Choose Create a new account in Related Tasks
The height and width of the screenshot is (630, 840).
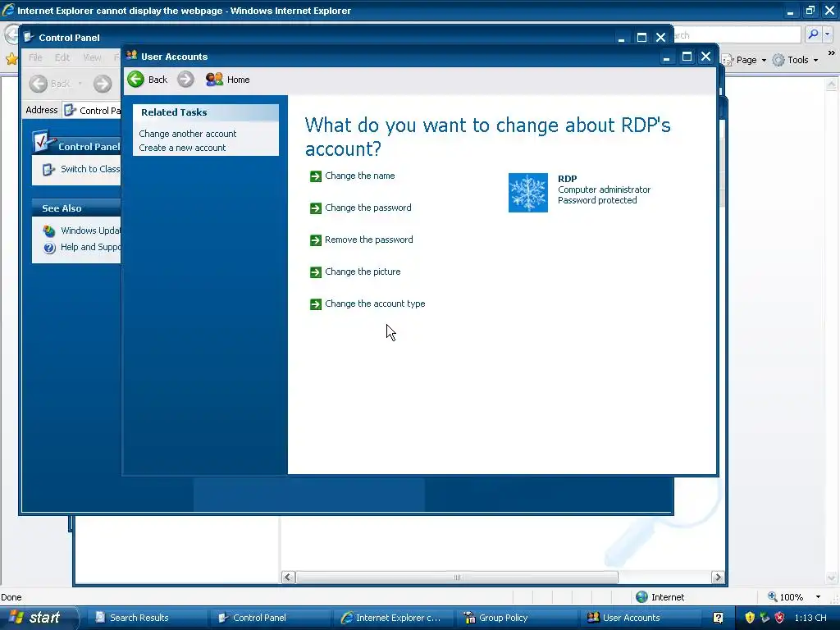tap(182, 148)
